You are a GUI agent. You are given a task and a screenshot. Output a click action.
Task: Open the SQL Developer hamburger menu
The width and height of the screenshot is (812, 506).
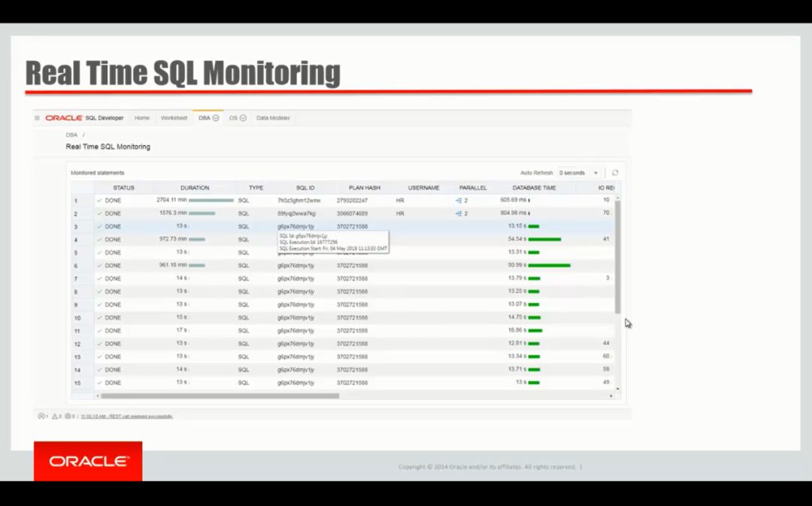[x=35, y=118]
